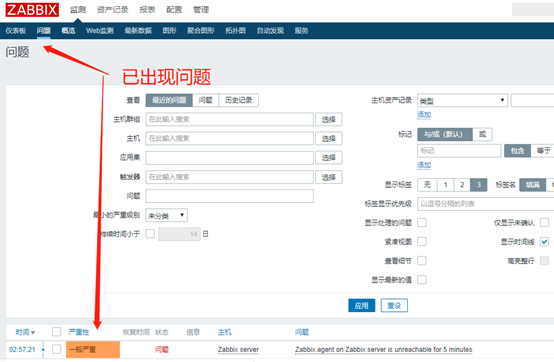Click 选择 button for 主机

click(329, 138)
